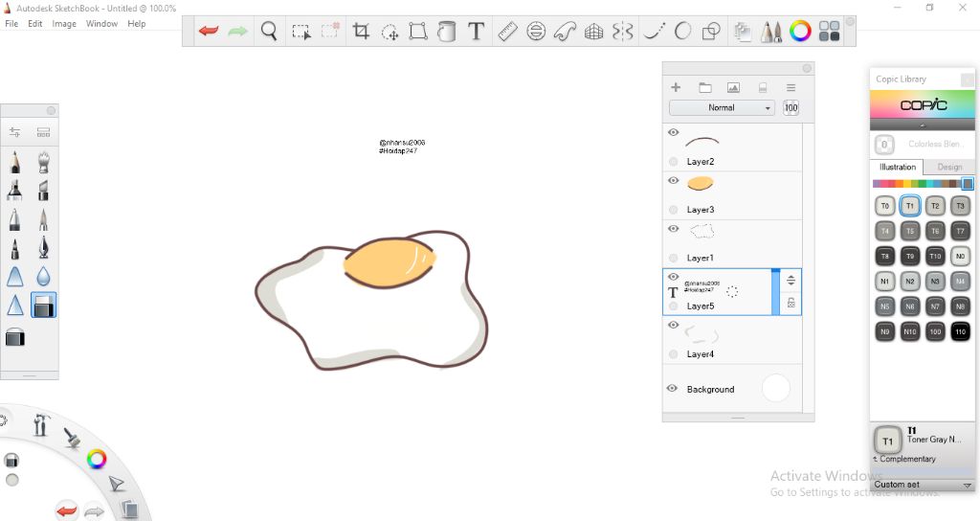Screen dimensions: 980x521
Task: Toggle the Ruler guide tool
Action: tap(507, 31)
